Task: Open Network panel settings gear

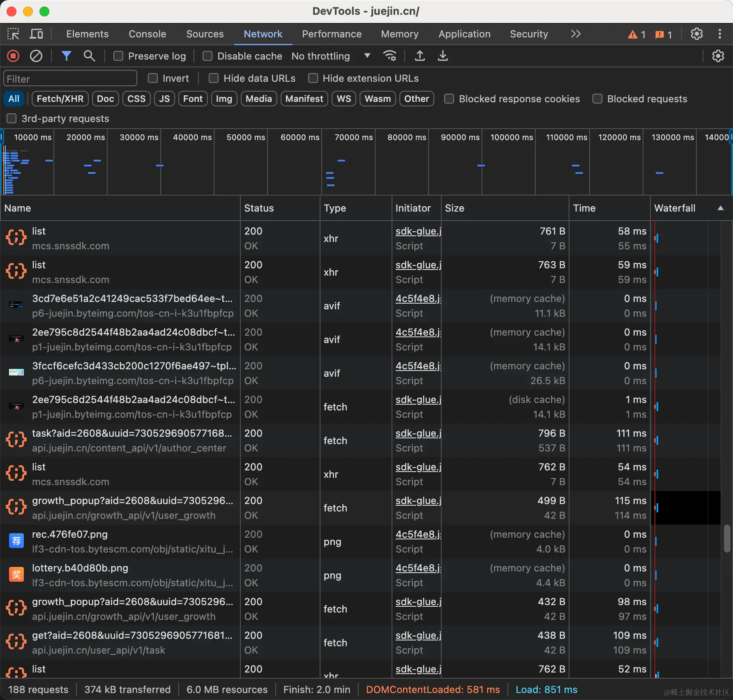Action: tap(718, 56)
